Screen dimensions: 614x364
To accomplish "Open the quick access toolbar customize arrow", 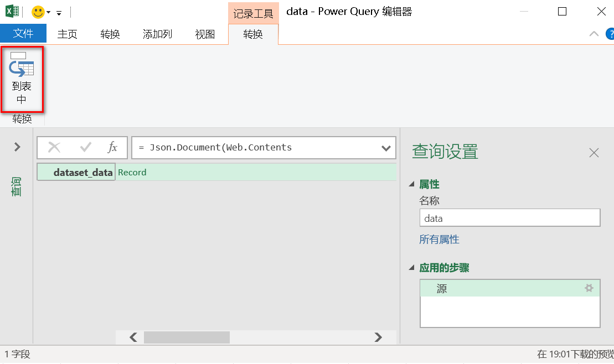I will click(59, 13).
